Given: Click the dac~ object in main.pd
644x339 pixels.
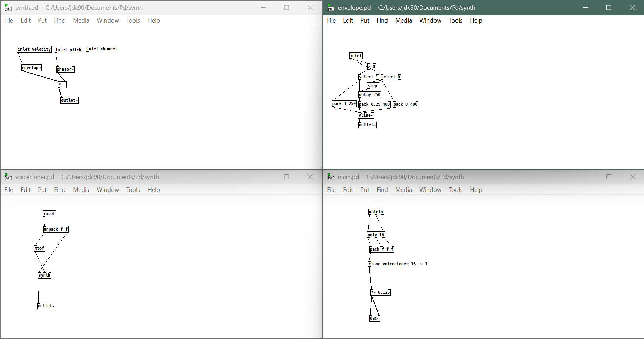Looking at the screenshot, I should [374, 317].
